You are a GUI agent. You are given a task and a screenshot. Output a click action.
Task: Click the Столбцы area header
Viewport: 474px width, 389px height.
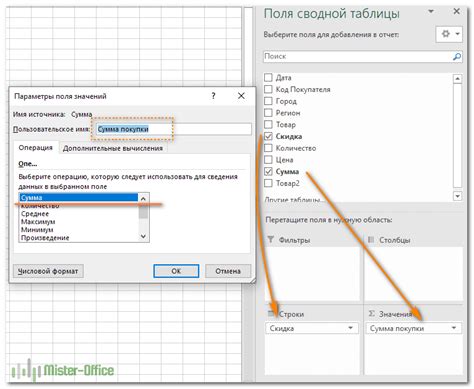tap(389, 240)
